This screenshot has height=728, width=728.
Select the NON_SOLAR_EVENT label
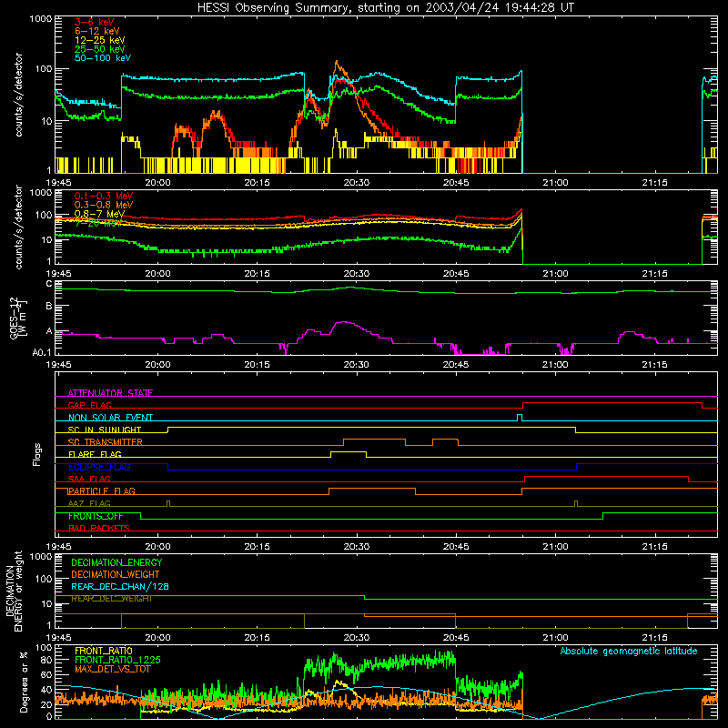point(110,418)
